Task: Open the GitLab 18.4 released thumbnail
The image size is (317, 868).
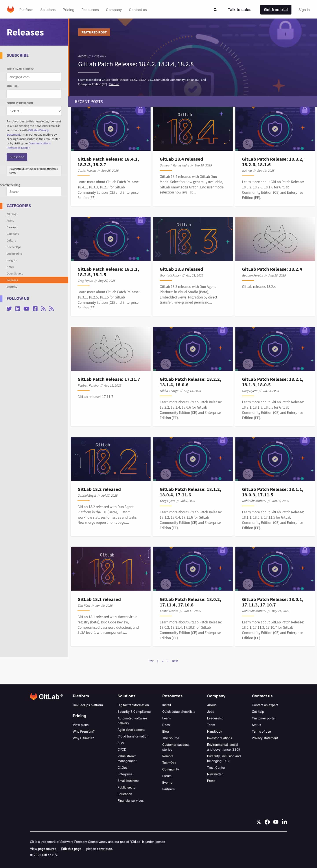Action: 193,129
